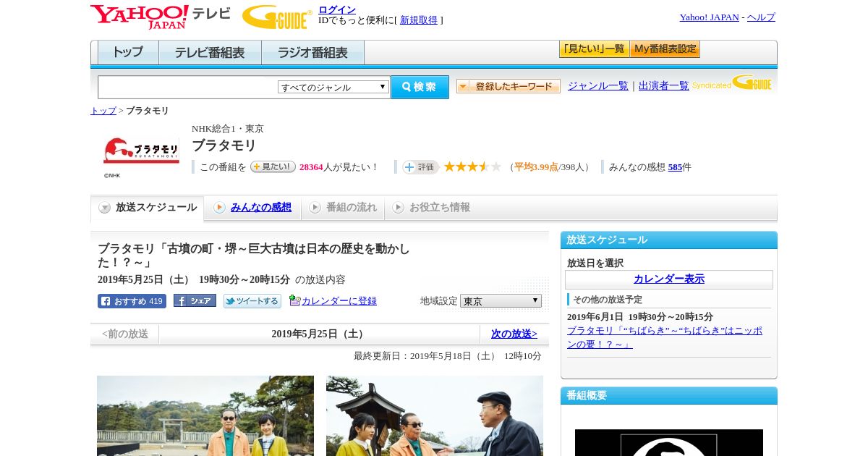This screenshot has width=868, height=456.
Task: Click the 平均3.99点 rating text
Action: pyautogui.click(x=536, y=167)
